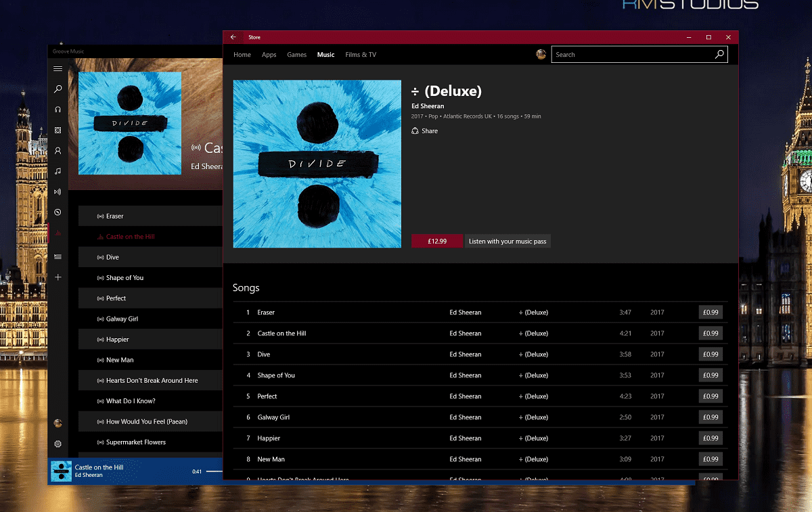
Task: Open Songs view from music note icon
Action: [58, 171]
